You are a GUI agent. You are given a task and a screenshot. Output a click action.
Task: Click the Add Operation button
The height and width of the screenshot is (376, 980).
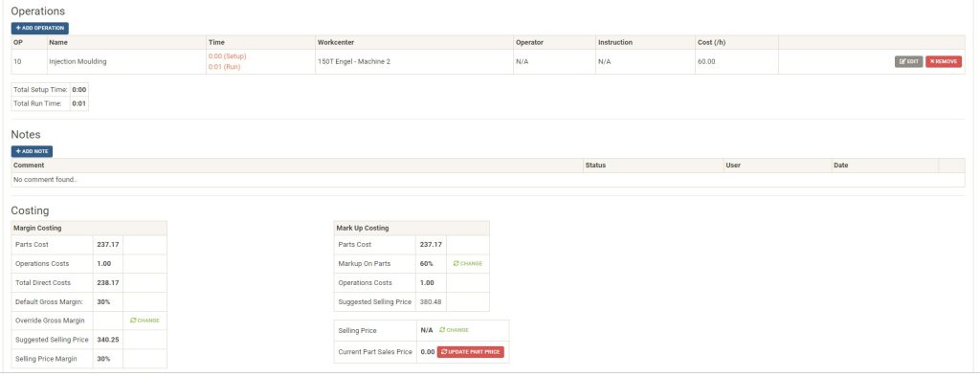(x=40, y=28)
